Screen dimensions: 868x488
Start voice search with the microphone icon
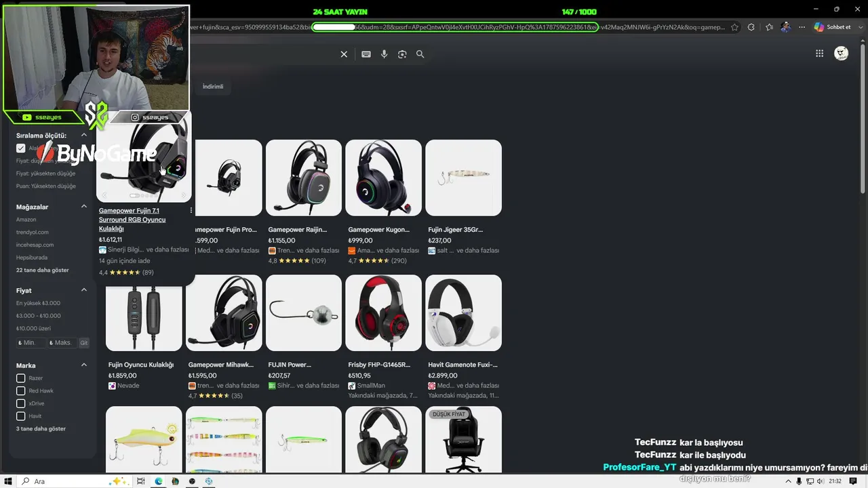pos(384,54)
